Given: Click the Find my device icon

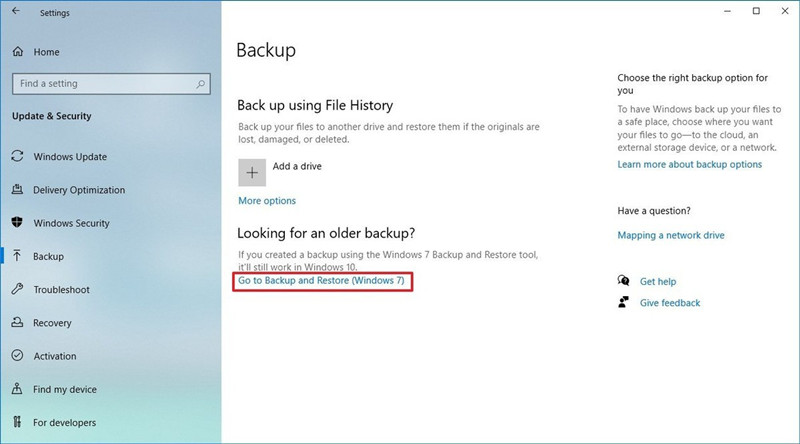Looking at the screenshot, I should 17,389.
